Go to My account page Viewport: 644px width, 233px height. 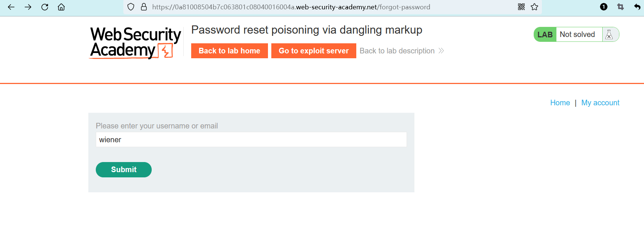tap(600, 103)
